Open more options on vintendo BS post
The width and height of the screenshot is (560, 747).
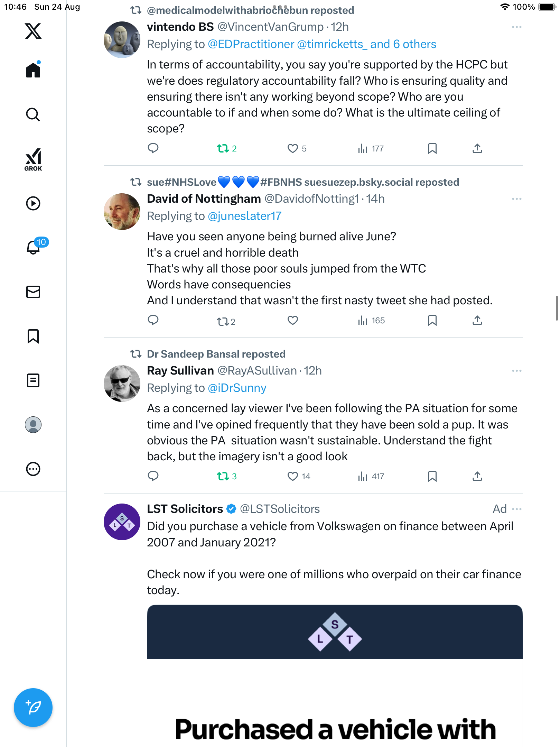516,27
